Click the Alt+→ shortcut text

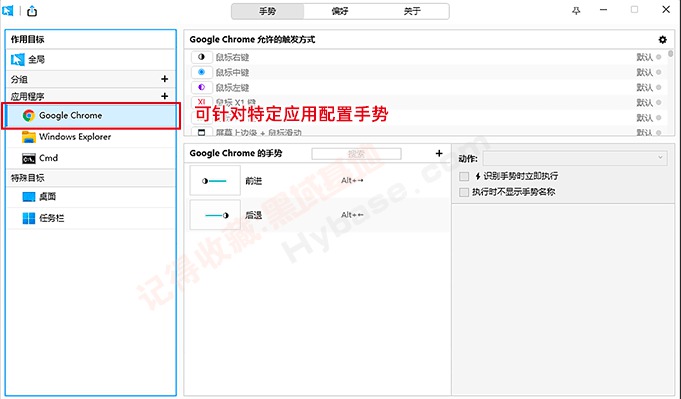click(352, 180)
